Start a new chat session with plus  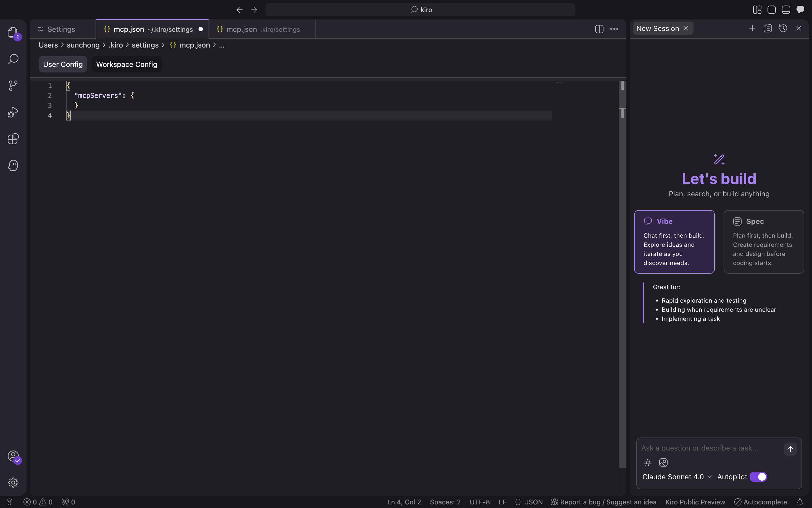(x=752, y=28)
